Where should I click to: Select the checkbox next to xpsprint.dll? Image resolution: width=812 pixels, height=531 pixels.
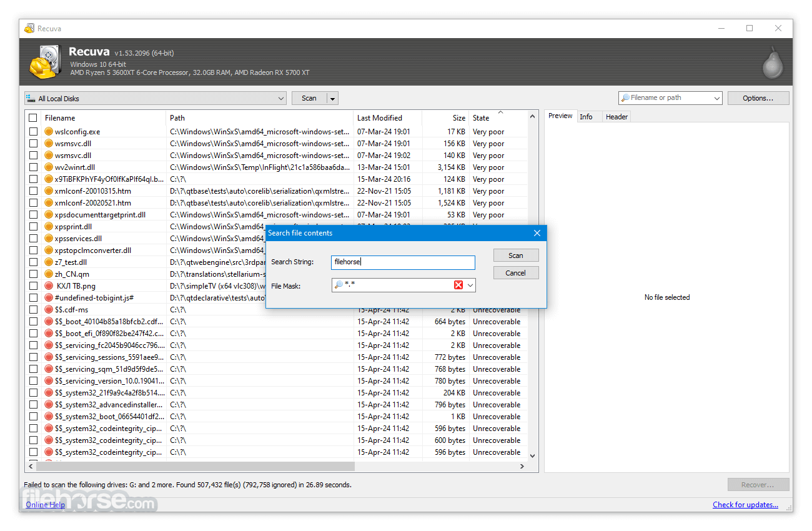(x=33, y=227)
